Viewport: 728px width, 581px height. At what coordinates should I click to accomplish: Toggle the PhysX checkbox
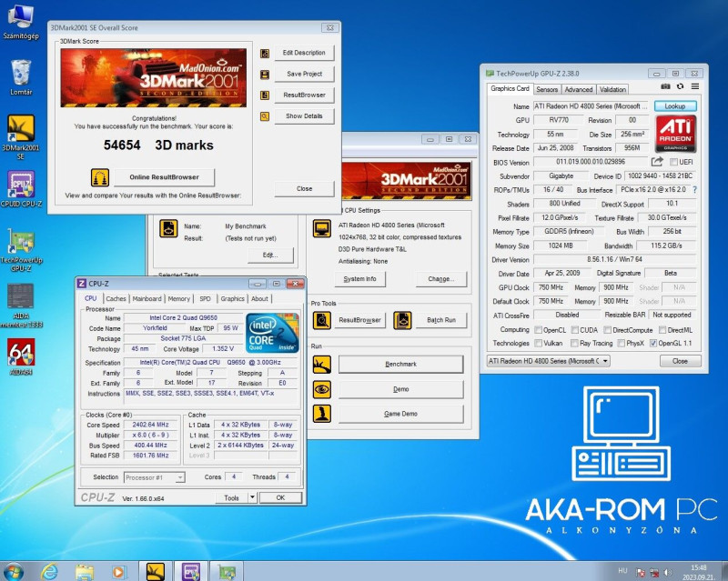(x=621, y=344)
